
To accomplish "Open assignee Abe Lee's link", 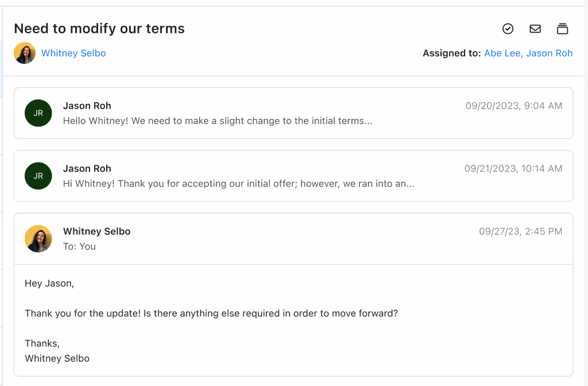I will [503, 53].
